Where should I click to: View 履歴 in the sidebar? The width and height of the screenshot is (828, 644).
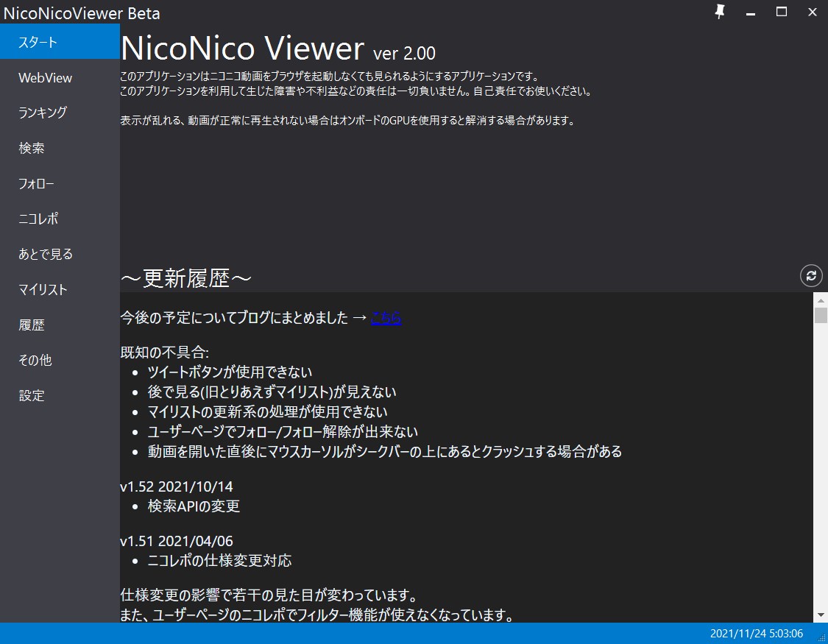coord(60,325)
